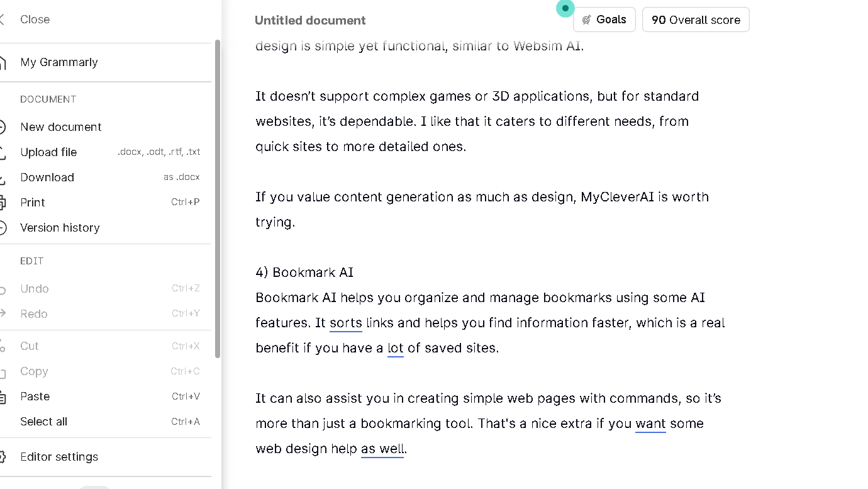The height and width of the screenshot is (489, 868).
Task: Click the word "MyCleverAI" in the document
Action: 618,197
